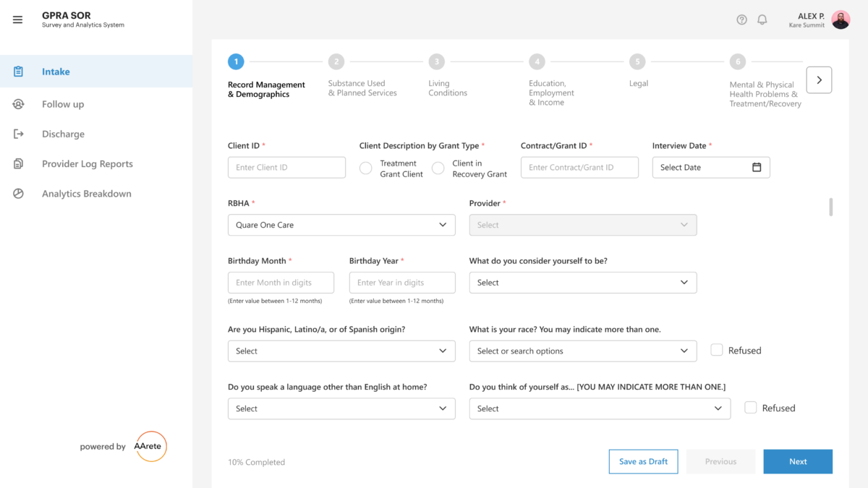Click into the Enter Client ID field
Screen dimensions: 868x488
click(286, 167)
